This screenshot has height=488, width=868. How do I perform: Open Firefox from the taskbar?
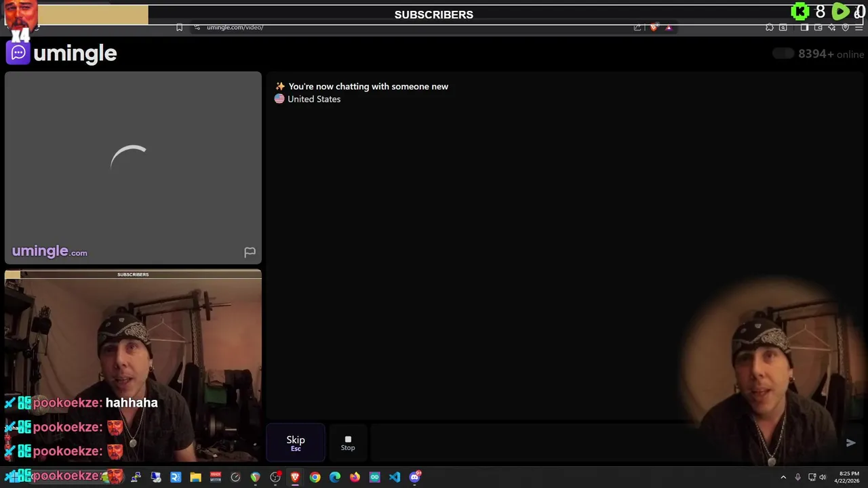click(355, 477)
